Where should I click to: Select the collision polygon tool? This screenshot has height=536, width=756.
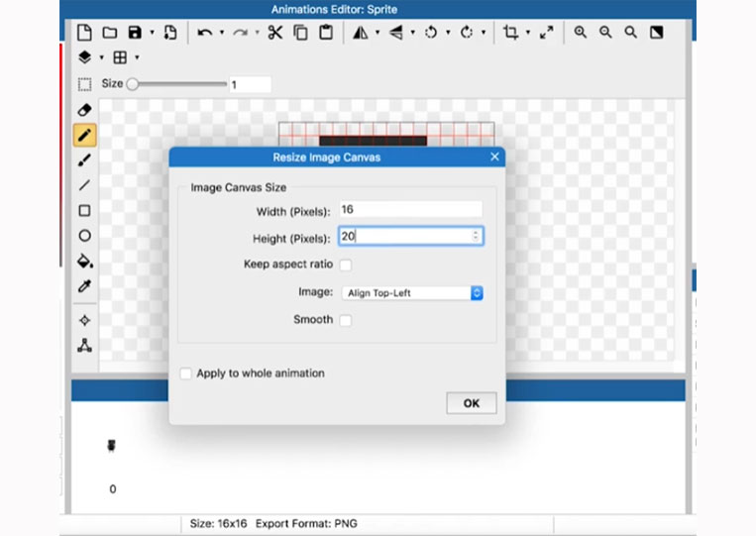click(x=85, y=346)
